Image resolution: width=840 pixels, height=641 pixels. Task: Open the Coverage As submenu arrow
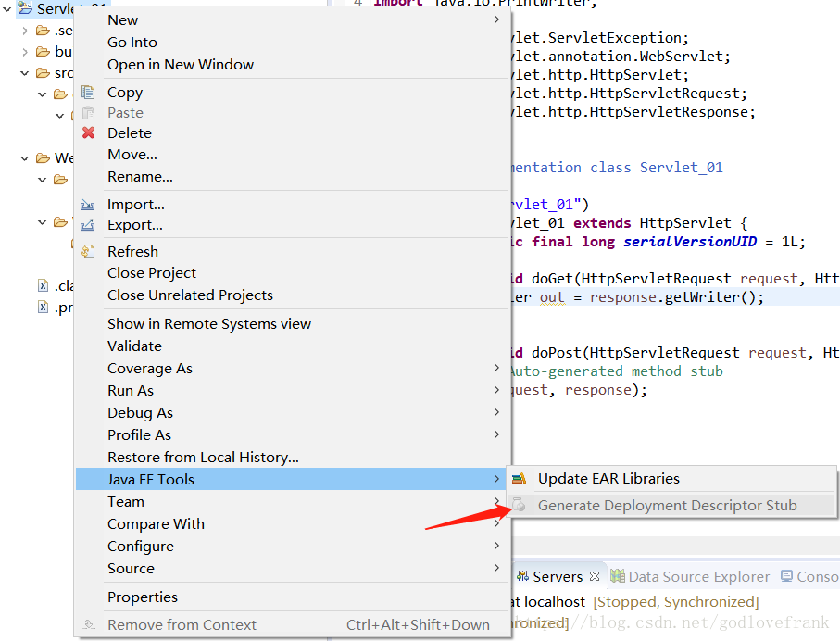(496, 368)
